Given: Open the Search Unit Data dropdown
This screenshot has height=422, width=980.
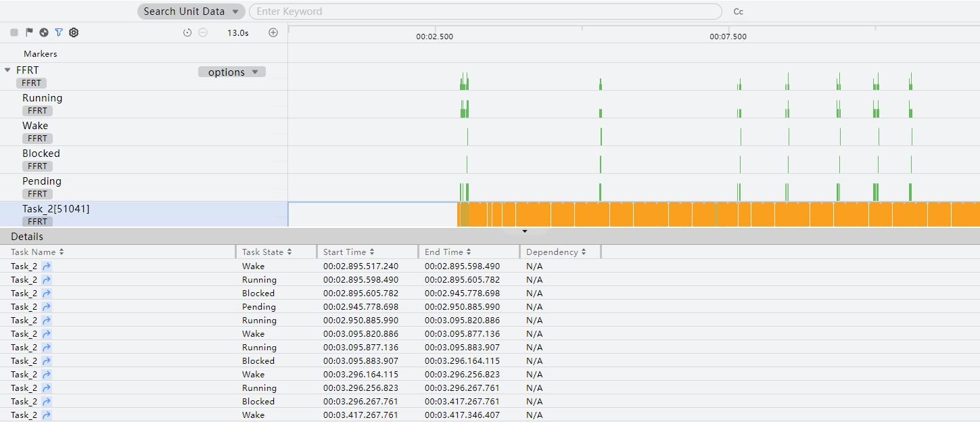Looking at the screenshot, I should click(191, 11).
